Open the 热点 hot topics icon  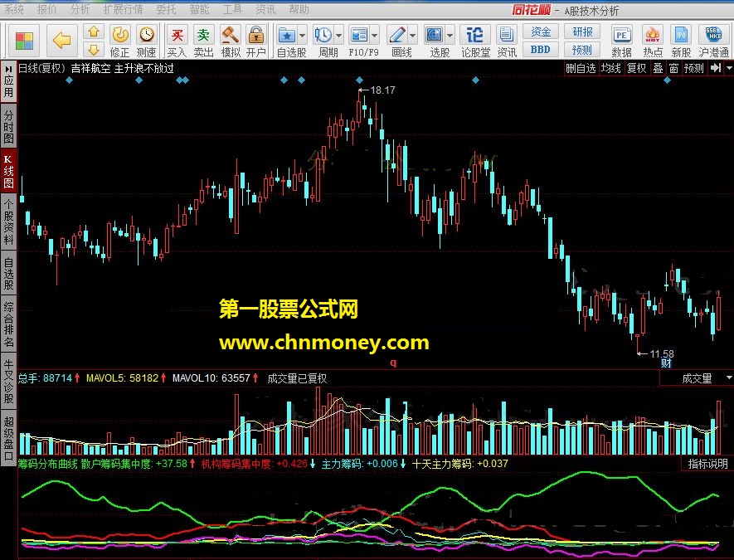(653, 41)
